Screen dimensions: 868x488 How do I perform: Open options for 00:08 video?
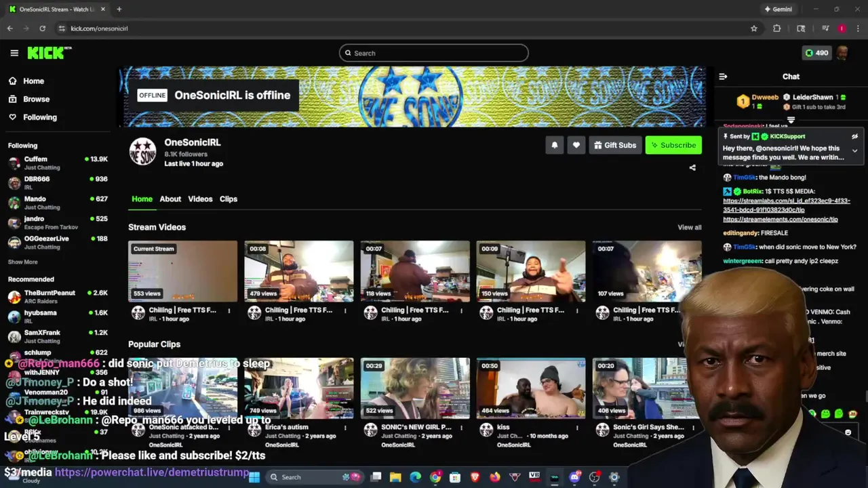tap(345, 311)
